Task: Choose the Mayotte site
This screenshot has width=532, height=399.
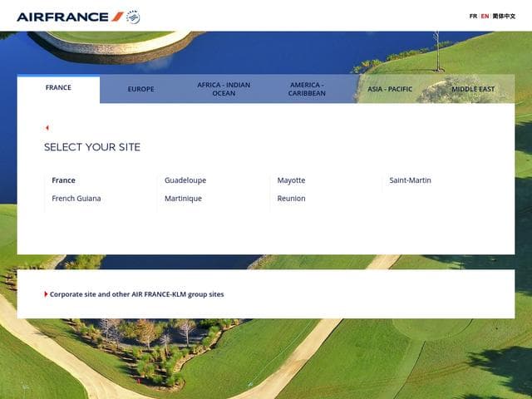Action: tap(291, 180)
